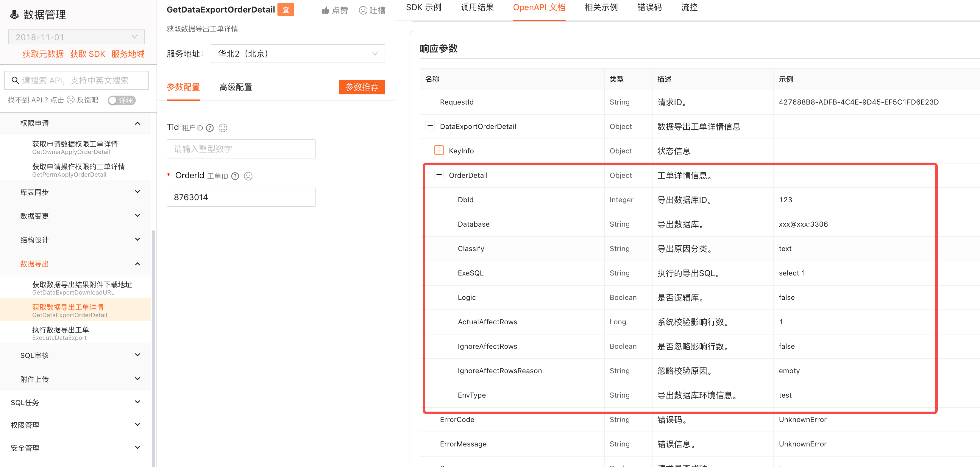Focus the API search field
Screen dimensions: 980x467
click(77, 80)
